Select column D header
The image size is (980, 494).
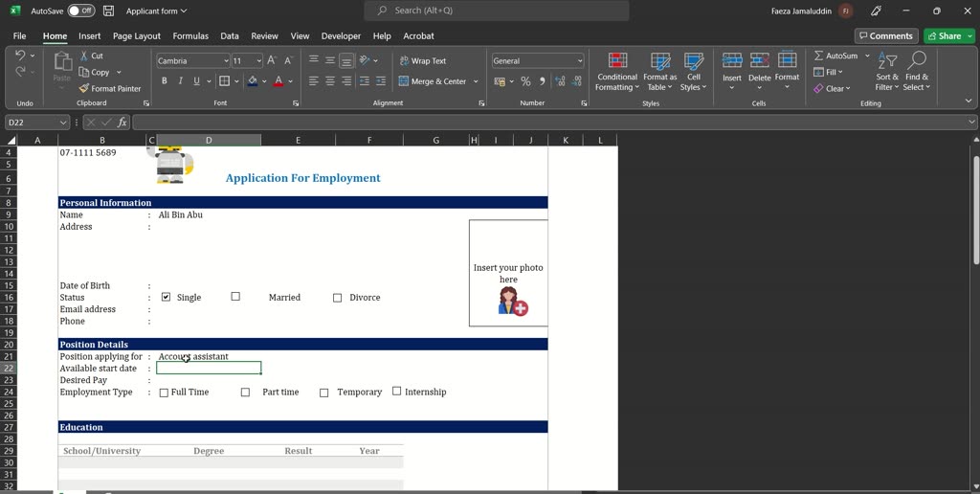tap(208, 140)
